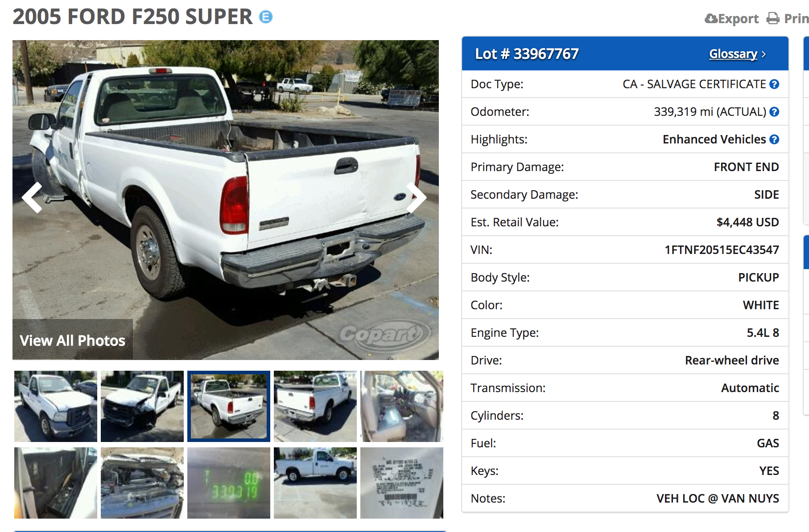Click View All Photos button
Image resolution: width=809 pixels, height=532 pixels.
point(73,340)
